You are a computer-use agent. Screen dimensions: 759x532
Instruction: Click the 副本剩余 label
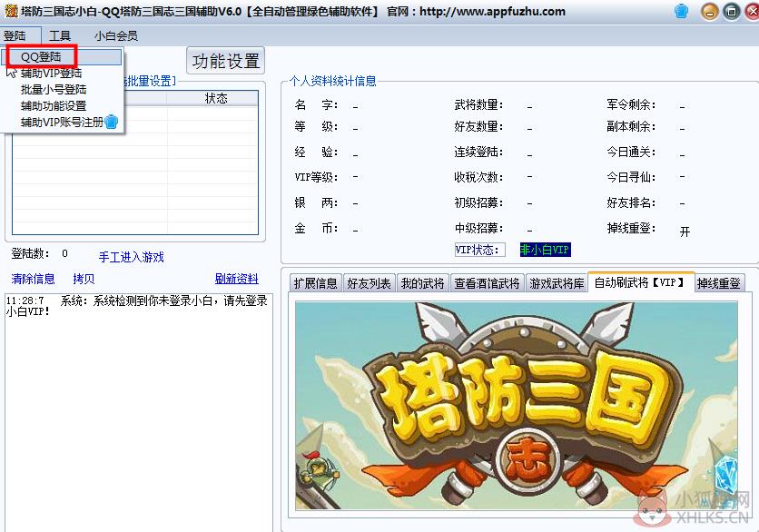[632, 126]
